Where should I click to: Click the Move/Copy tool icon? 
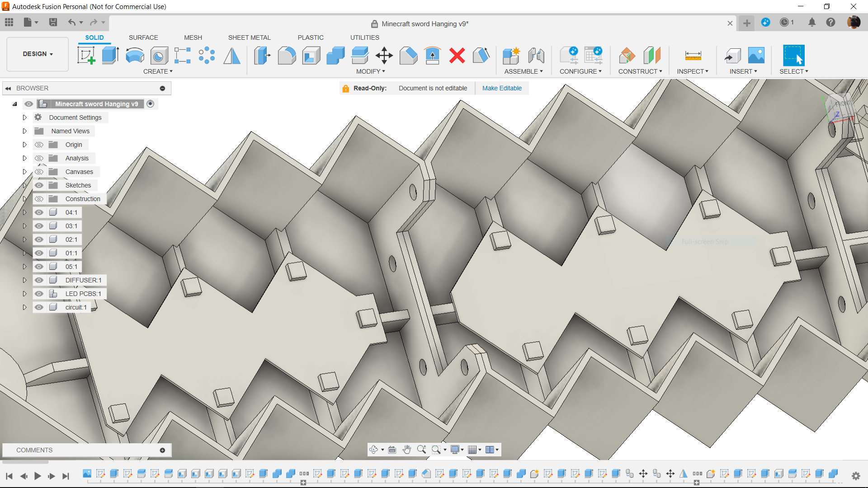[384, 55]
